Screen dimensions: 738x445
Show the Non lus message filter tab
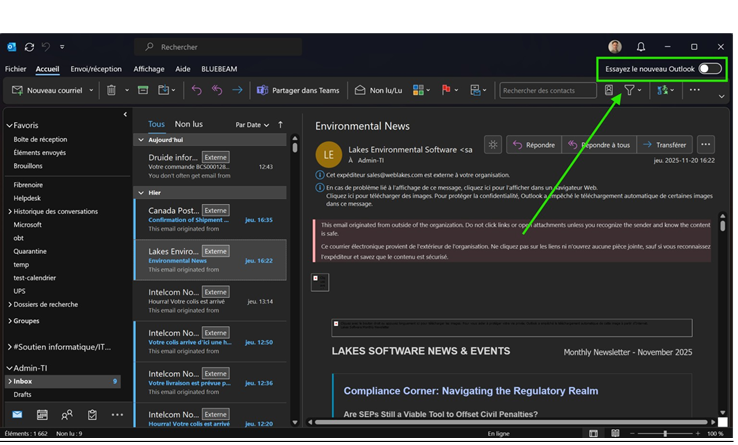tap(189, 124)
